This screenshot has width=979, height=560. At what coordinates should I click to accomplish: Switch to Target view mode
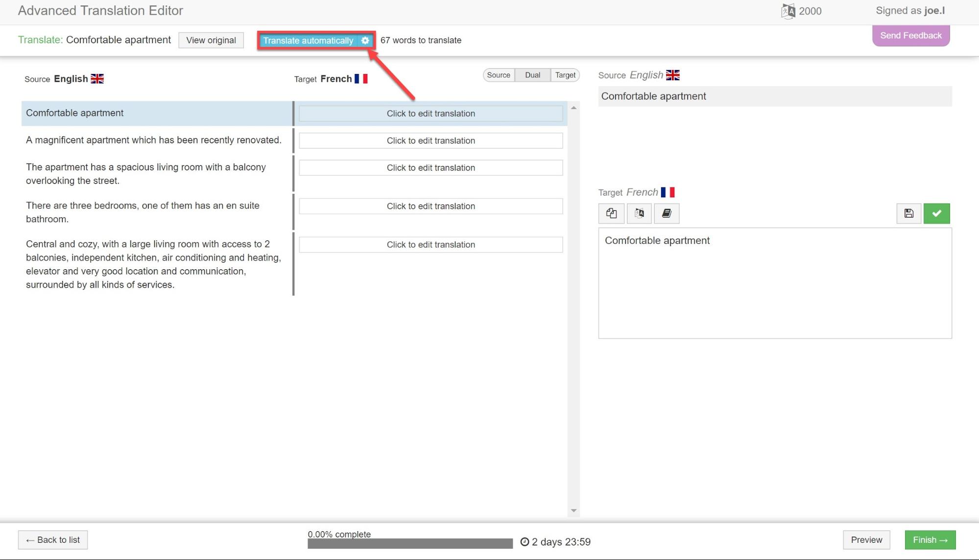pyautogui.click(x=565, y=75)
